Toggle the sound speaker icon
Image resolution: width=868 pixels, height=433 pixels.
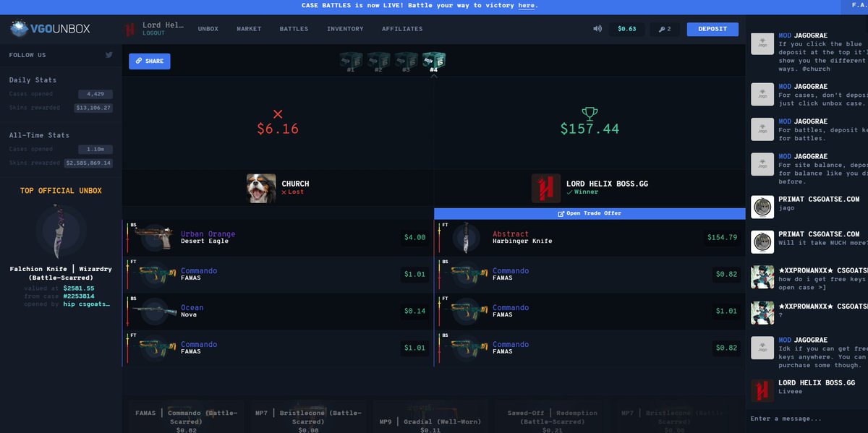click(x=597, y=29)
